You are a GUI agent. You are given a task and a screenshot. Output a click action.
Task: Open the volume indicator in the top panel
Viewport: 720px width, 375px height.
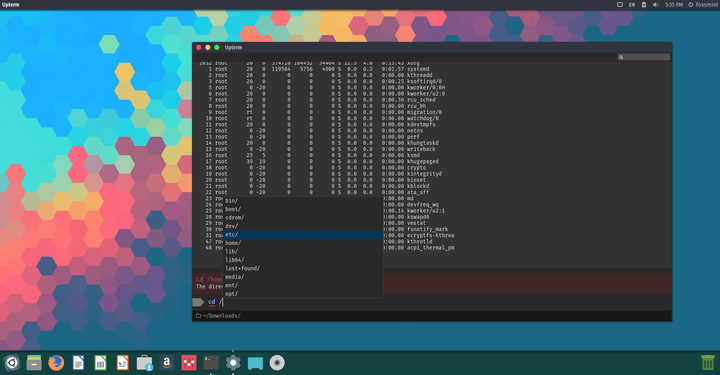[x=655, y=5]
